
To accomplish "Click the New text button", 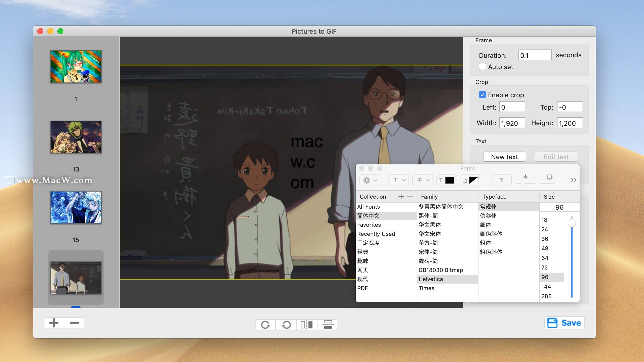I will 504,157.
